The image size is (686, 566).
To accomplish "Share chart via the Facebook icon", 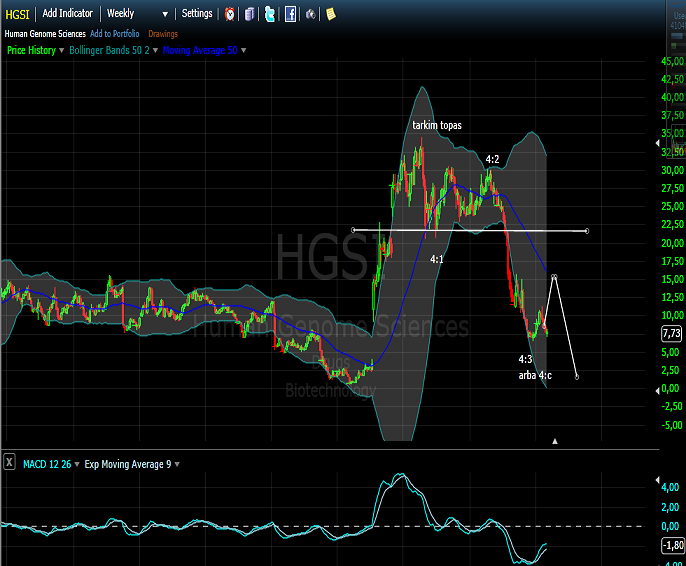I will pos(290,14).
